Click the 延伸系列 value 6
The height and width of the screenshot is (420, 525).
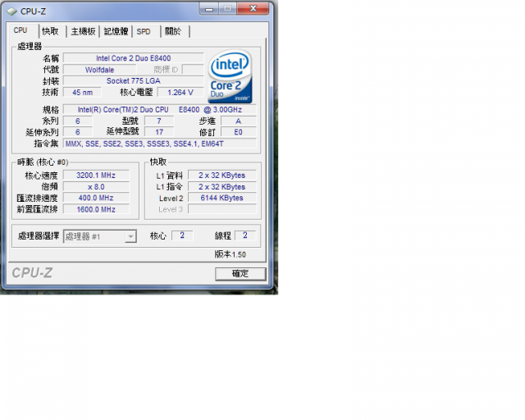78,132
